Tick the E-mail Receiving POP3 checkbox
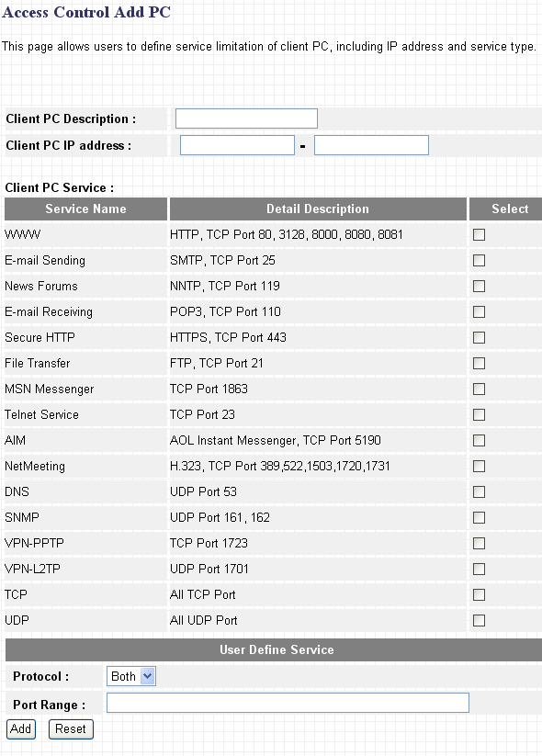The image size is (542, 756). click(x=479, y=312)
